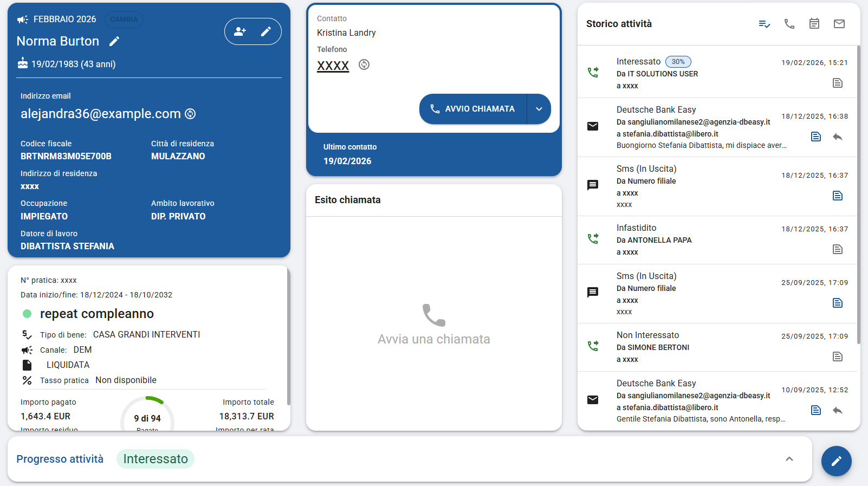Click the Interessato status chip
The height and width of the screenshot is (486, 868).
[156, 459]
